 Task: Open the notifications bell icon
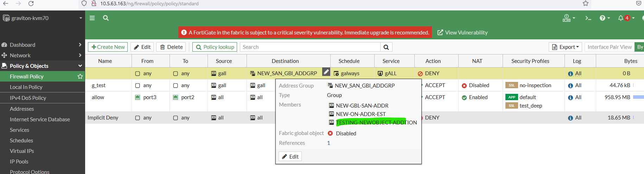point(621,18)
